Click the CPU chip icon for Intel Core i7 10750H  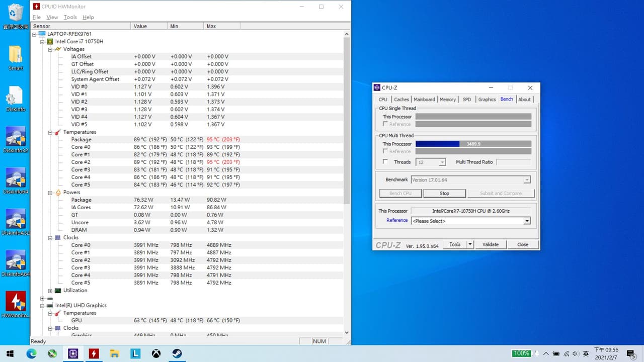(x=50, y=42)
